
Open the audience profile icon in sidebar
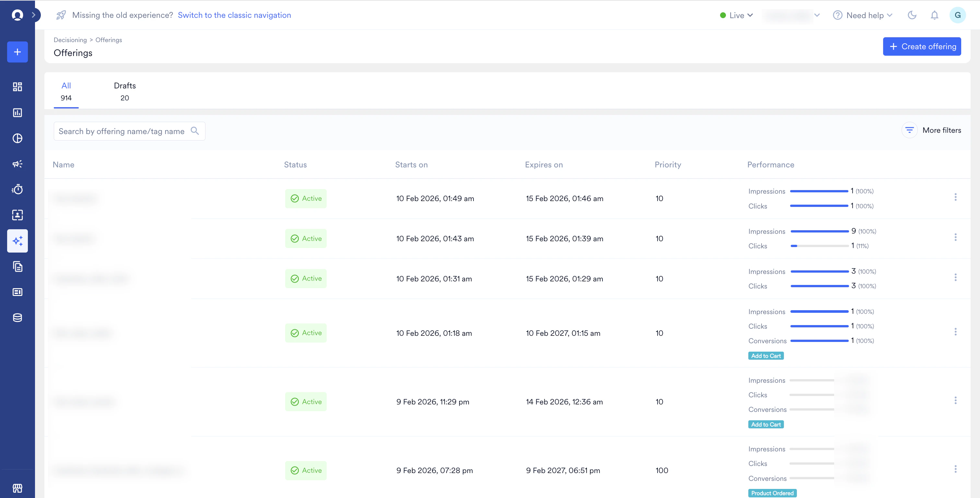click(17, 215)
